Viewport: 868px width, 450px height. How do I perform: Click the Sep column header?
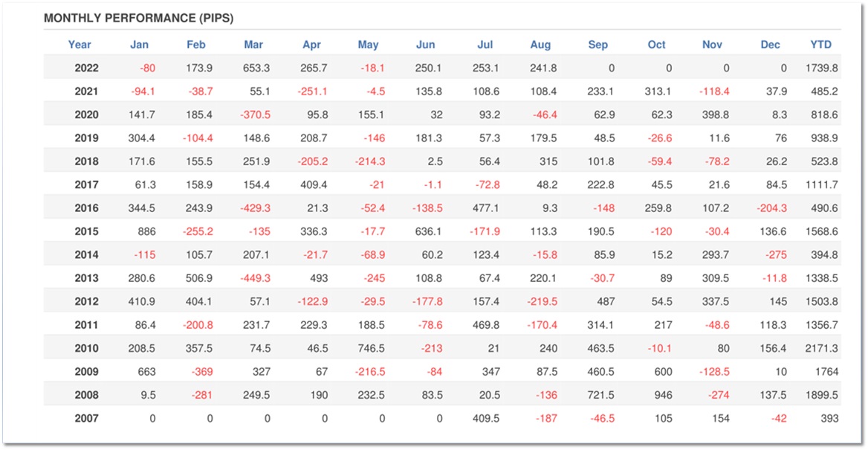coord(597,45)
